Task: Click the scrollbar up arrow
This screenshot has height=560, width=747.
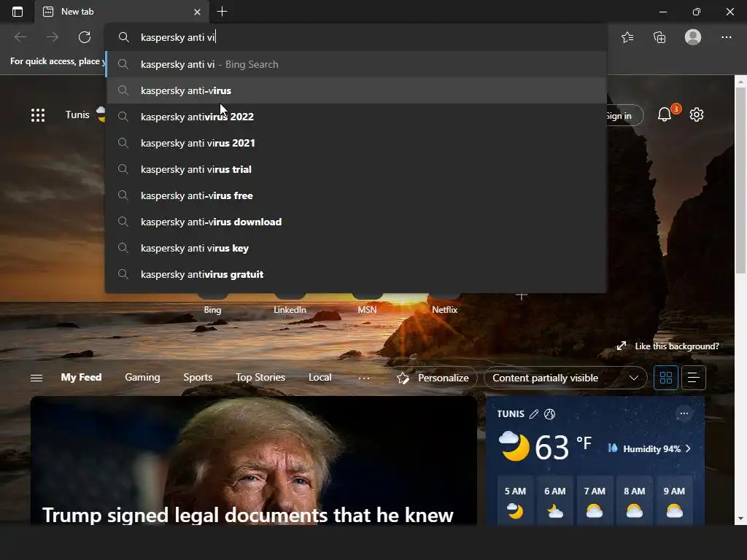Action: 740,82
